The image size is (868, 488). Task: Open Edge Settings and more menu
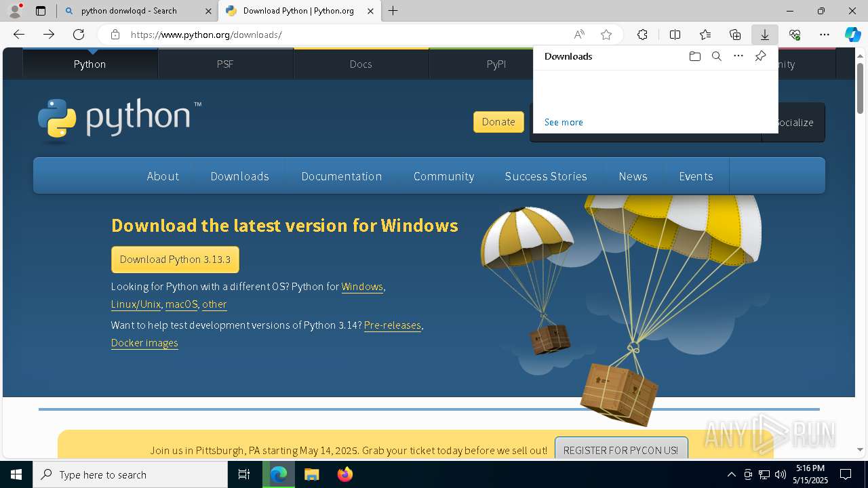click(x=825, y=35)
